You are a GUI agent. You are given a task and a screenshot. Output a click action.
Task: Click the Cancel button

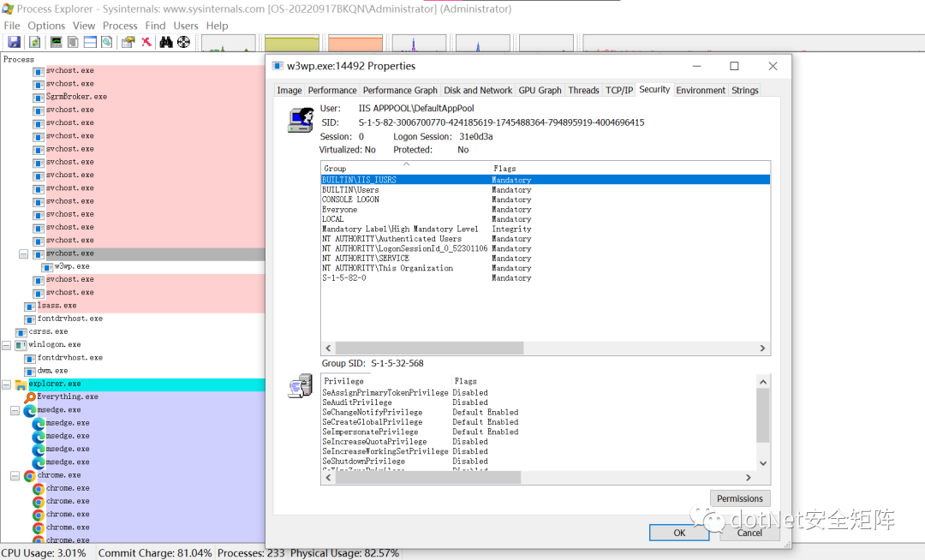pyautogui.click(x=749, y=533)
